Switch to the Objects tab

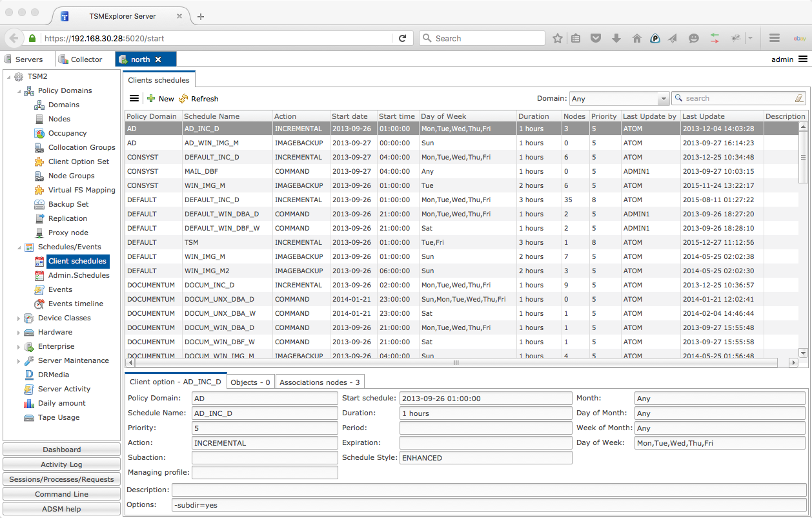click(250, 382)
